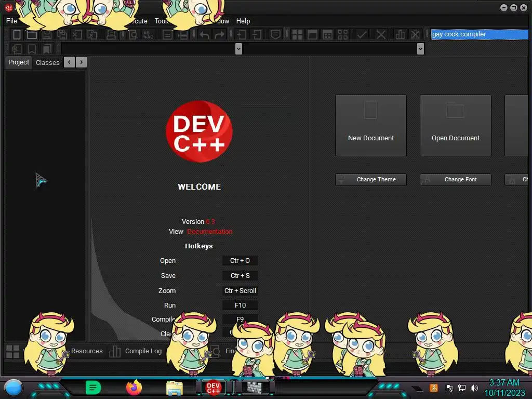
Task: Click the Replace text toolbar icon
Action: 148,35
